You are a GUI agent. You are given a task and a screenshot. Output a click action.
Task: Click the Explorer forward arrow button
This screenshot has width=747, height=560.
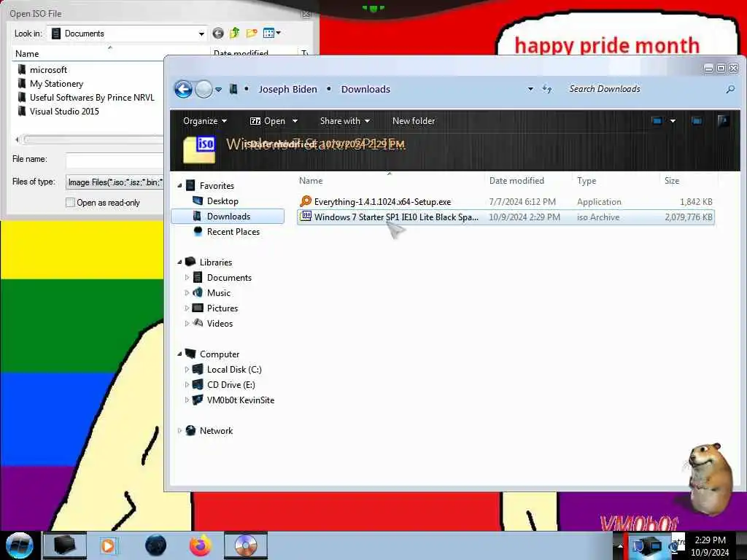point(204,89)
